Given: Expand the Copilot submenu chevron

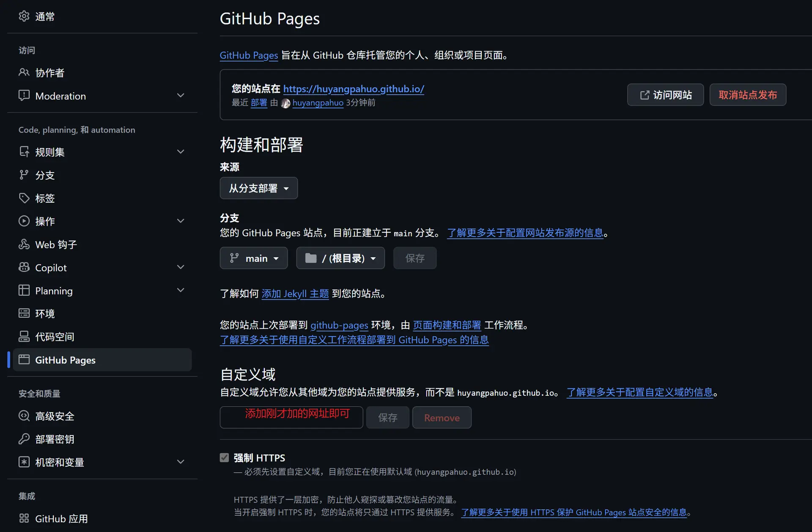Looking at the screenshot, I should tap(181, 267).
